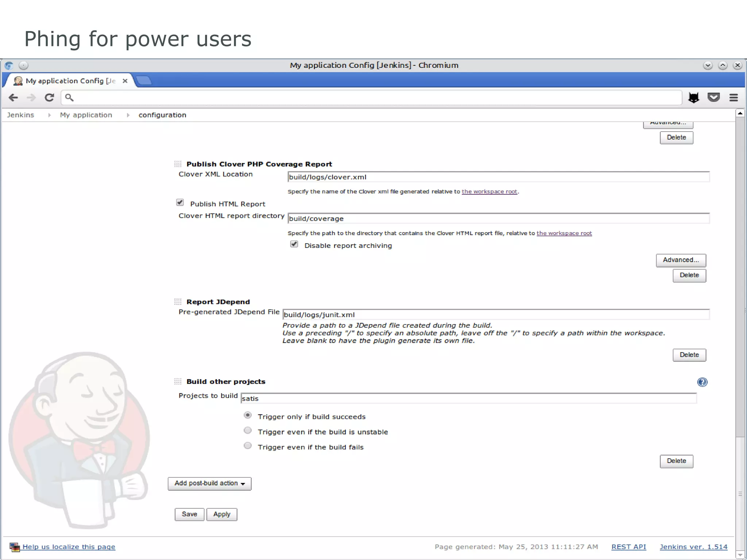Click the Apply button
Viewport: 747px width, 560px height.
222,514
